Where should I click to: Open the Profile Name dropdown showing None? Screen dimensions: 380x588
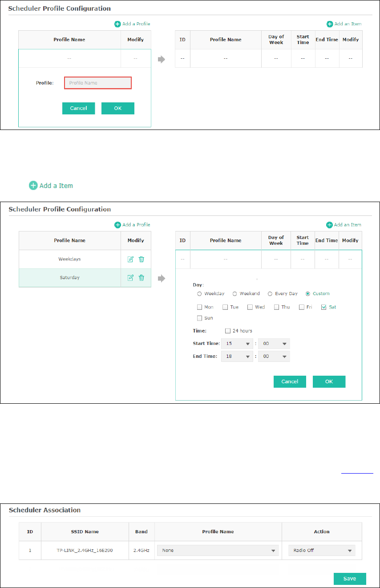[218, 551]
